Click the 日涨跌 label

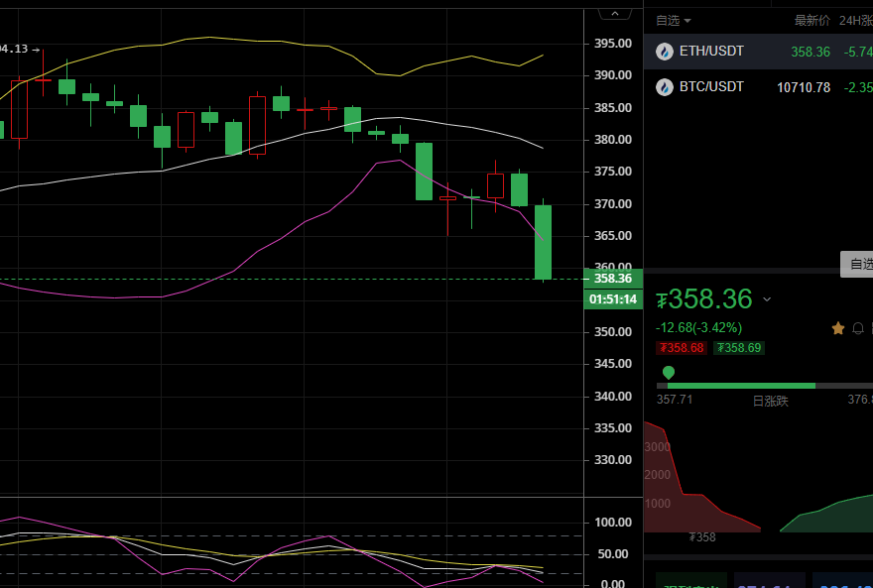point(771,401)
